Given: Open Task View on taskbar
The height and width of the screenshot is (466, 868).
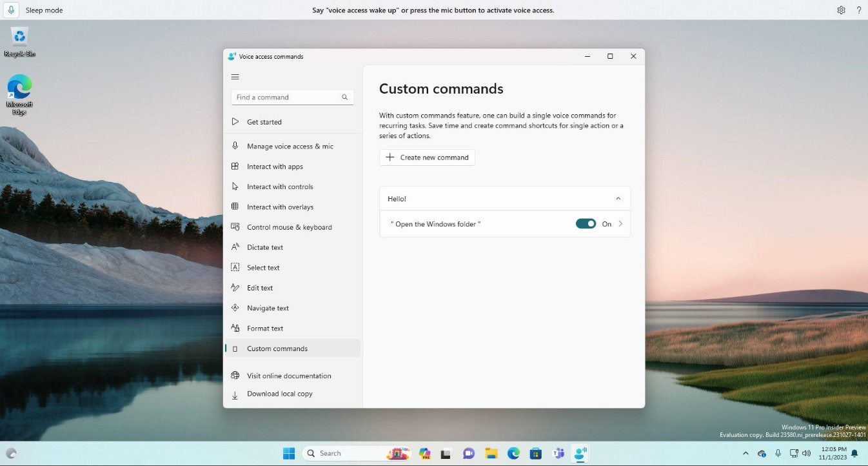Looking at the screenshot, I should 446,454.
